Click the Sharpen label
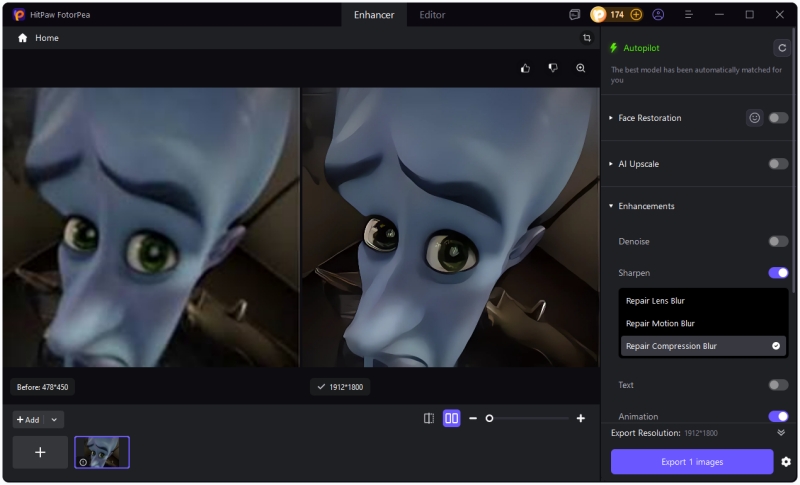800x485 pixels. pos(634,273)
